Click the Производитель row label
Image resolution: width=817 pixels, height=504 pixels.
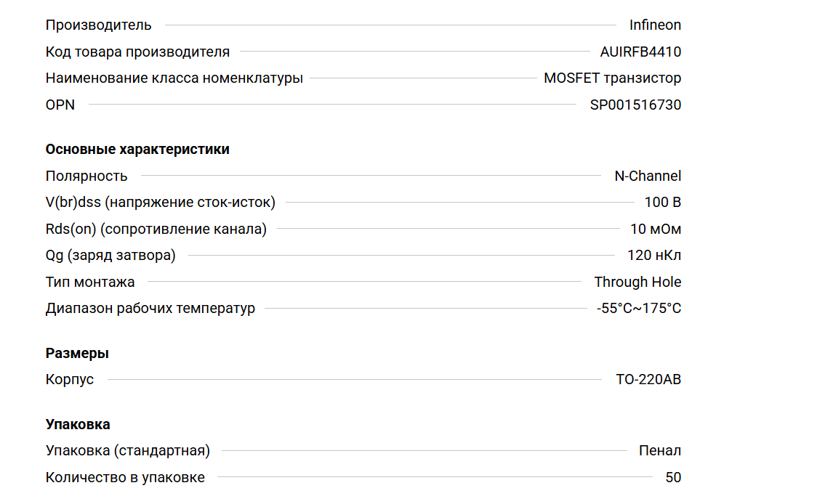point(98,25)
